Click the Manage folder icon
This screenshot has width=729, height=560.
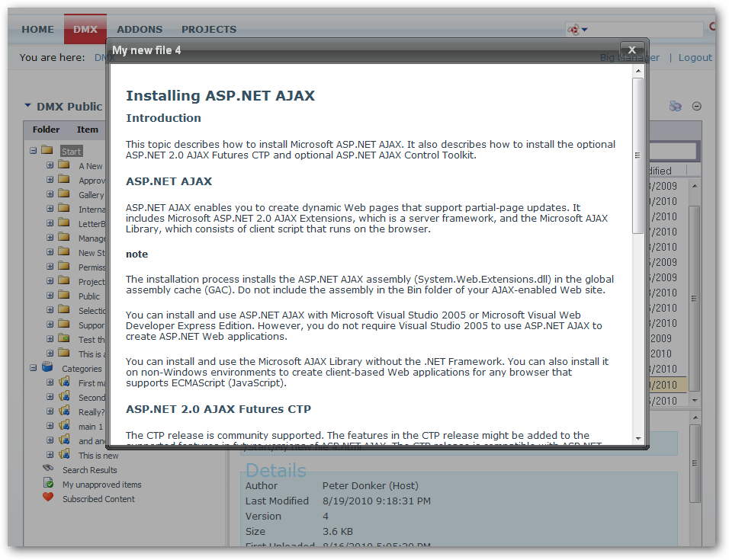(64, 237)
